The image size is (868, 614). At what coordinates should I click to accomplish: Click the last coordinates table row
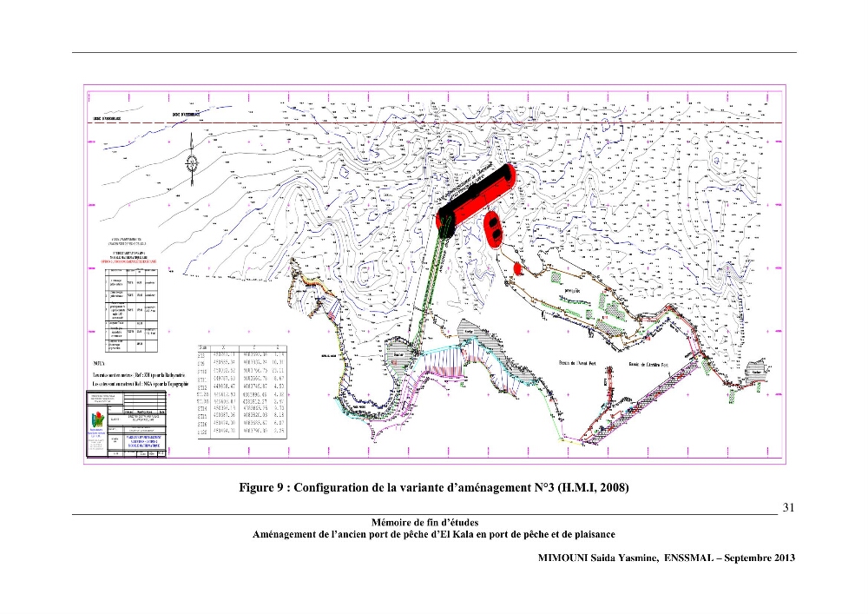[242, 431]
